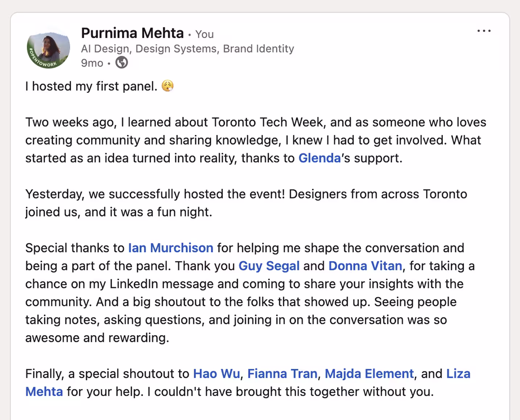520x420 pixels.
Task: Open the Majda Element tagged link
Action: coord(369,374)
